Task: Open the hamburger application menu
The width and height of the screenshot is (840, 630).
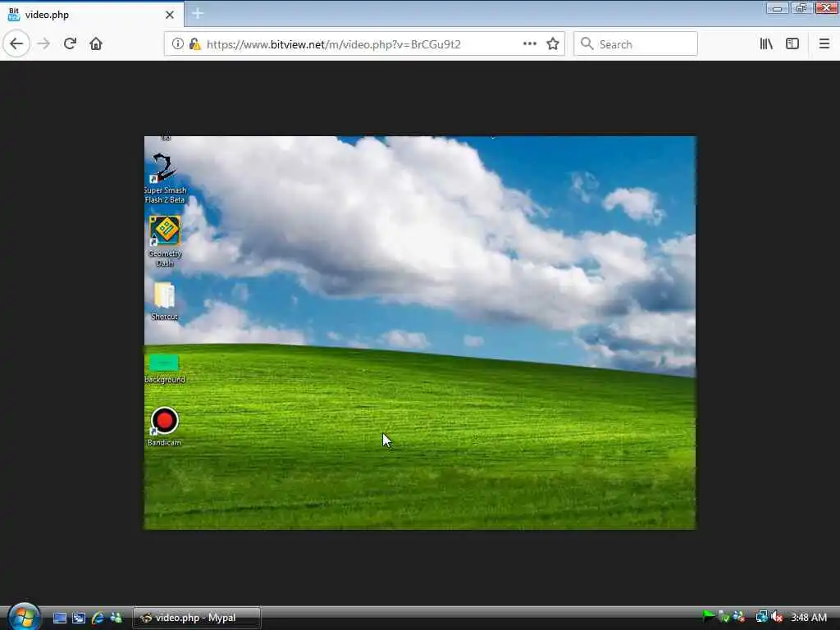Action: [x=824, y=44]
